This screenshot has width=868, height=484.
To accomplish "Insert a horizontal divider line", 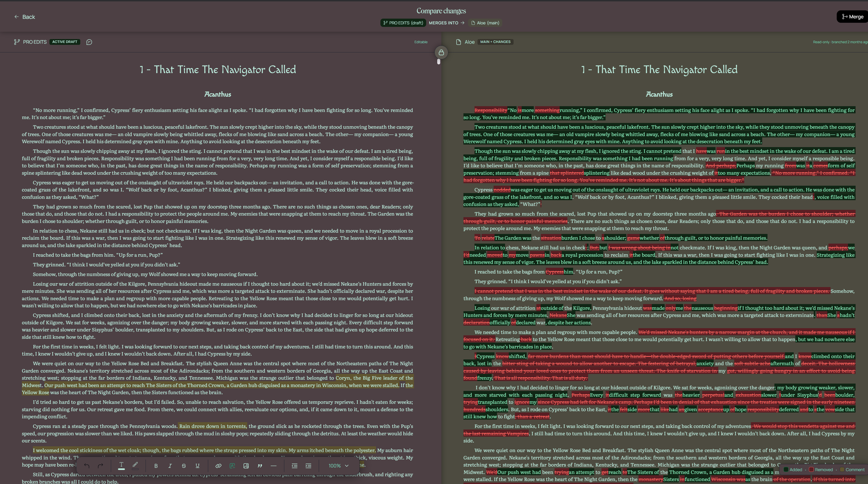I will point(274,466).
